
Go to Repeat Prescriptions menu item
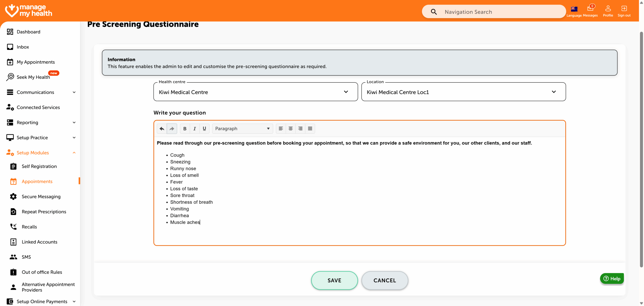44,212
